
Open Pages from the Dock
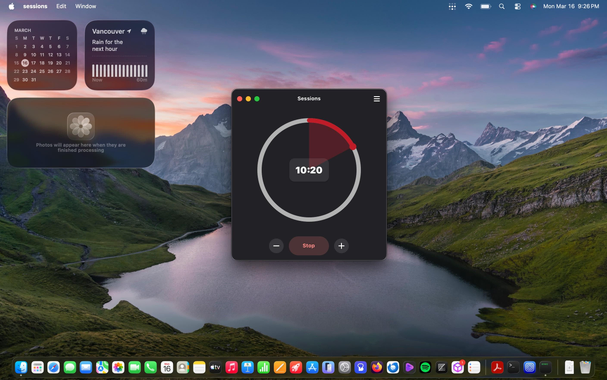[280, 367]
